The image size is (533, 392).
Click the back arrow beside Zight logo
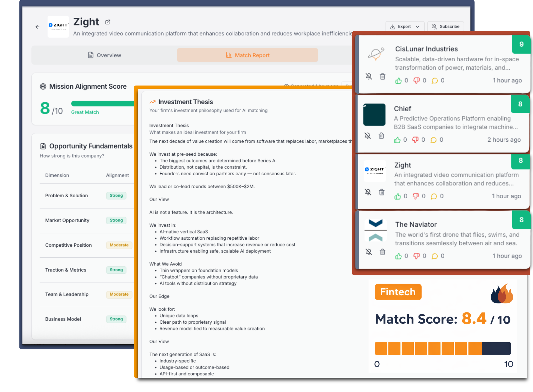point(37,27)
